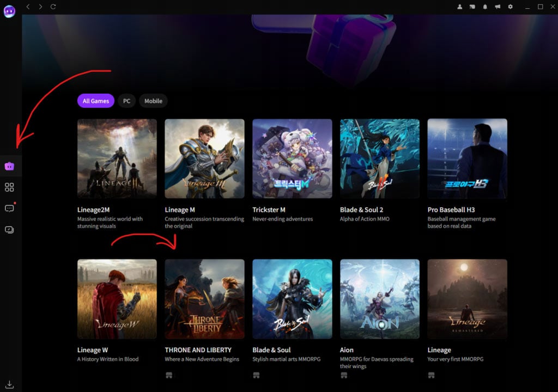558x392 pixels.
Task: Click "Massive realistic world with stunning visuals" text
Action: (x=110, y=222)
